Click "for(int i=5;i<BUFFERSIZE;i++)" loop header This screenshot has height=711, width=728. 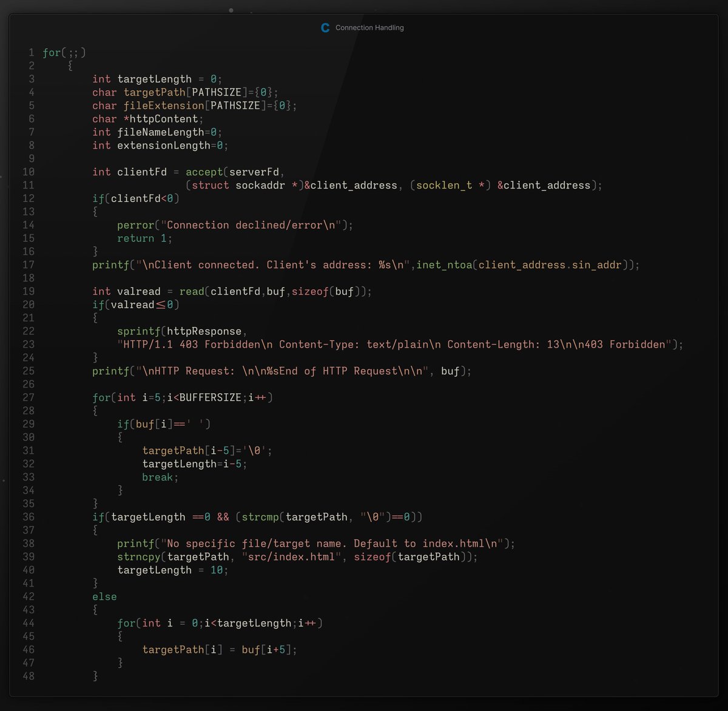(183, 397)
